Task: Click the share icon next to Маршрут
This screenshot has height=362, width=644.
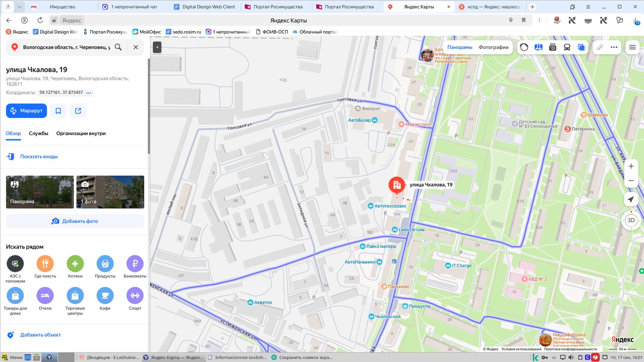Action: [x=78, y=111]
